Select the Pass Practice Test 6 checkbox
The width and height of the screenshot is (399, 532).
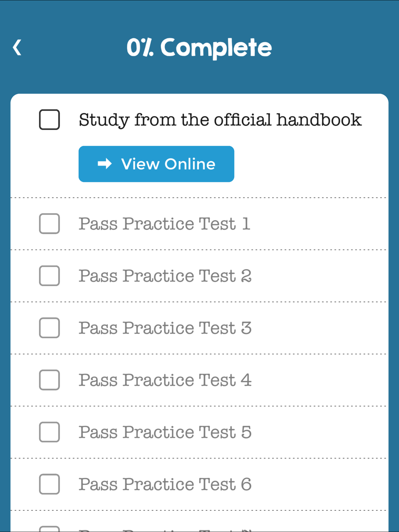coord(49,484)
